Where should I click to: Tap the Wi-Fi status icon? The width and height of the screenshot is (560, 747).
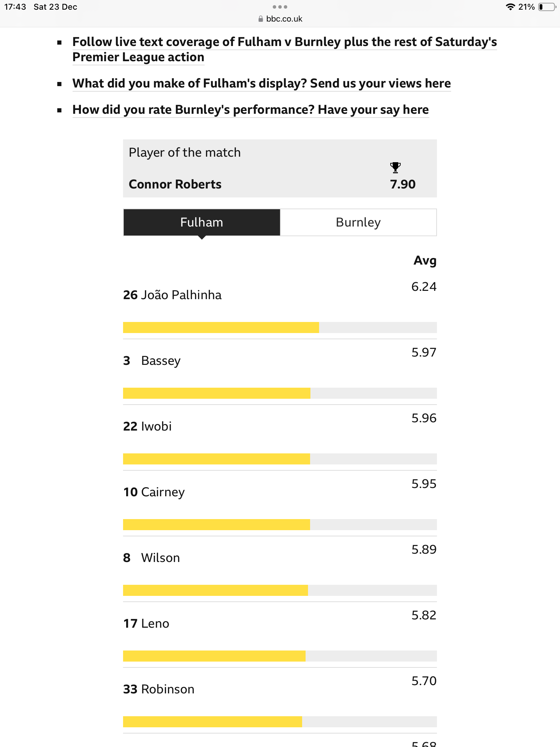click(x=510, y=7)
